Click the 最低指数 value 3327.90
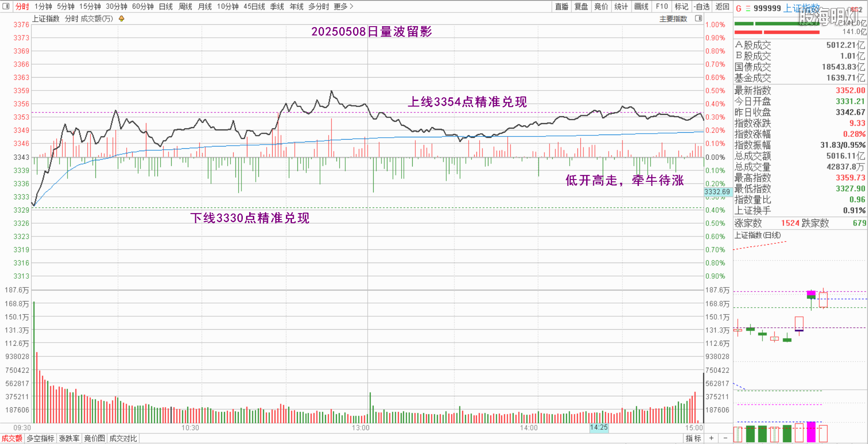This screenshot has height=444, width=868. pos(851,189)
